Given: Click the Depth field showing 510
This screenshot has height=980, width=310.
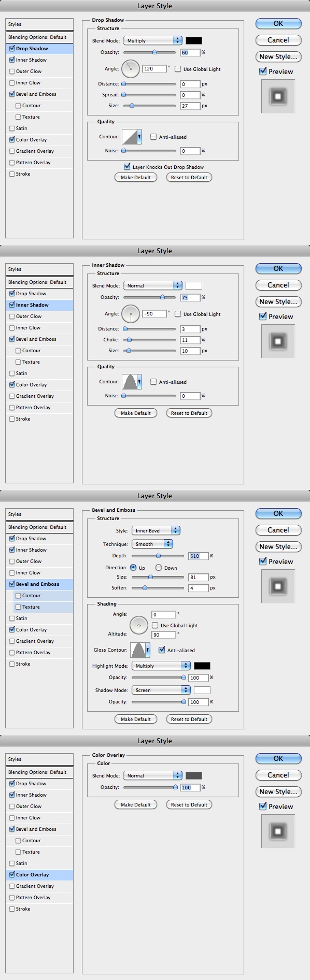Looking at the screenshot, I should (x=198, y=556).
